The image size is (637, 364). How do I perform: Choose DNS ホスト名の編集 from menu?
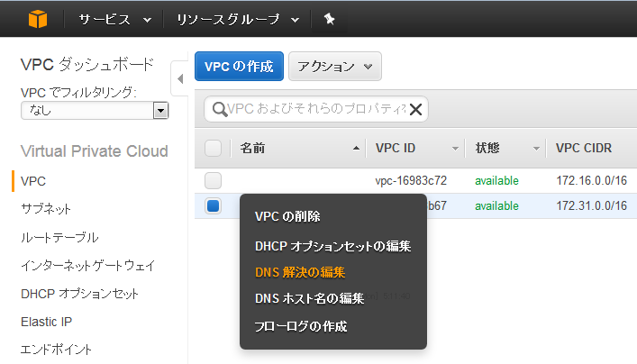click(309, 298)
